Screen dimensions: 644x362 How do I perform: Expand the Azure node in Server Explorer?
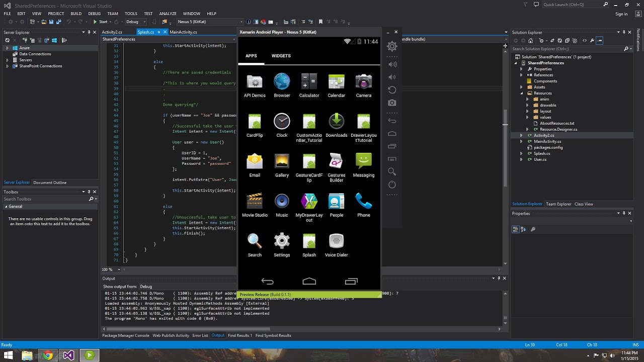(x=8, y=48)
